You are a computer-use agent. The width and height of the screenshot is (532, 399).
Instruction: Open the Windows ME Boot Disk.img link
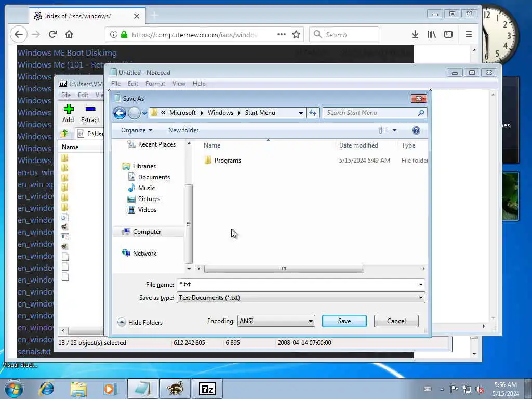pos(67,53)
